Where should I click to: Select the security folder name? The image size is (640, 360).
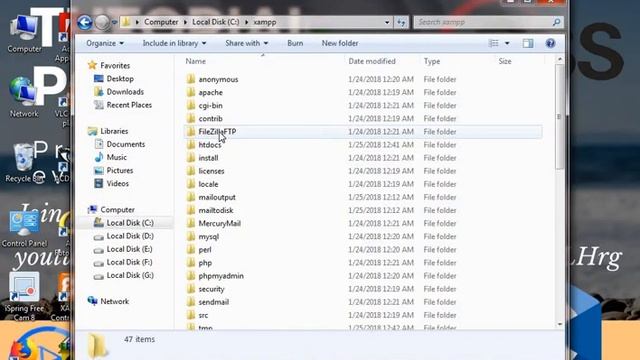pos(211,289)
